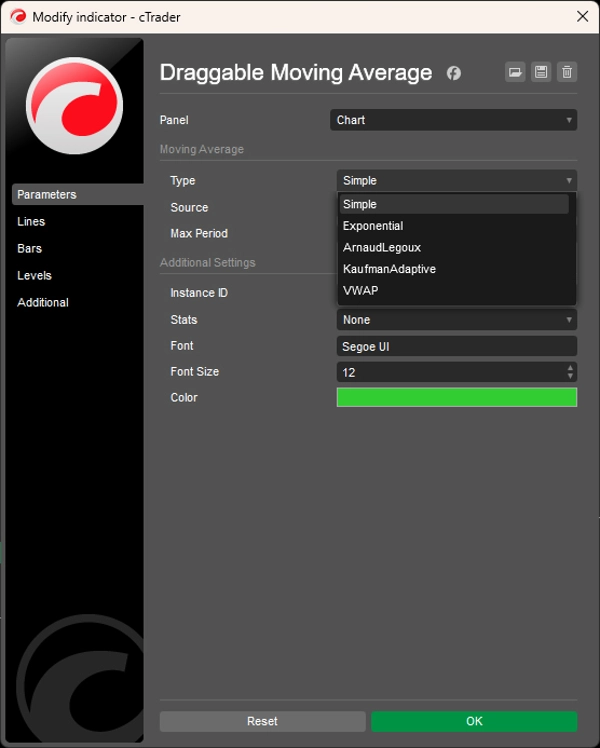
Task: Open the Bars section in sidebar
Action: [30, 249]
